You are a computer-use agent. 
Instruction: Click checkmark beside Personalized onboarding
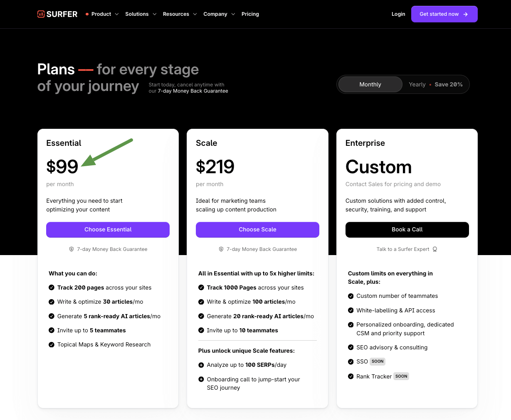351,324
